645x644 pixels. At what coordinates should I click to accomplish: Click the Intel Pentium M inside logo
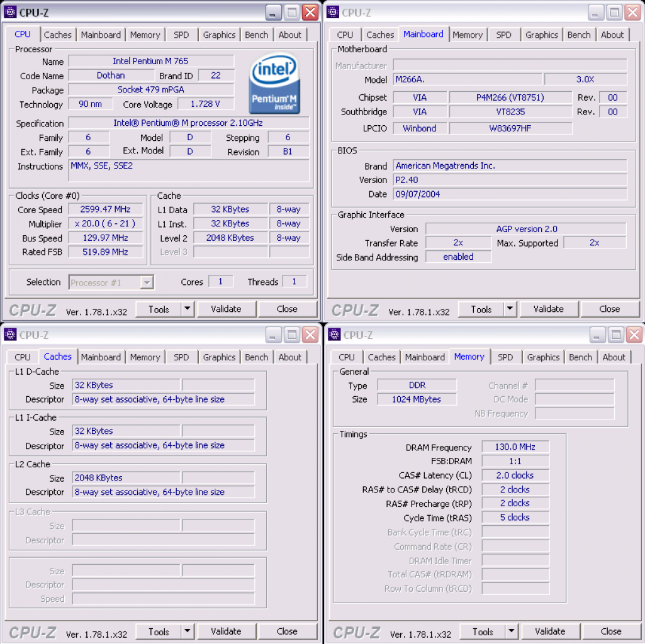point(274,84)
